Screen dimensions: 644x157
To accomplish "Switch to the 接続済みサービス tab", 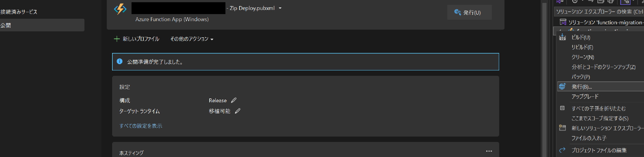I will [19, 12].
